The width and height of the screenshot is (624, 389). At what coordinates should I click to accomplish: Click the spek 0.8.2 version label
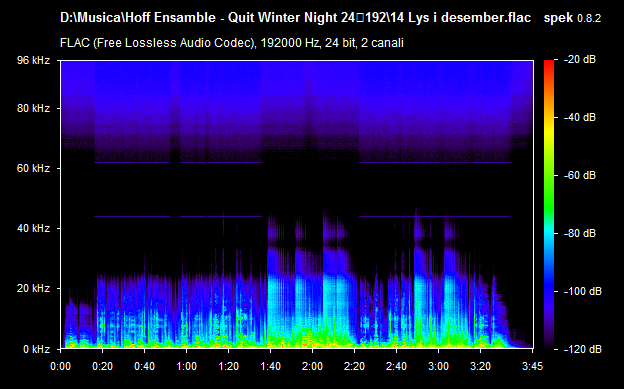point(572,18)
